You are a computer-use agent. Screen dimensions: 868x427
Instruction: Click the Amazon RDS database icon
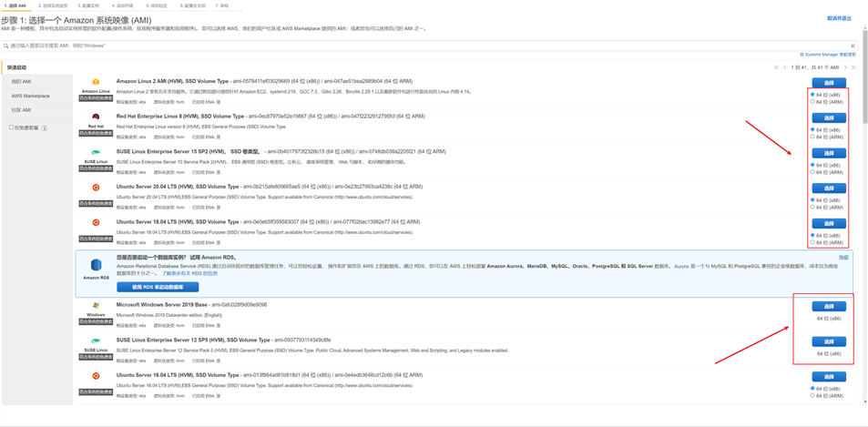pyautogui.click(x=97, y=265)
